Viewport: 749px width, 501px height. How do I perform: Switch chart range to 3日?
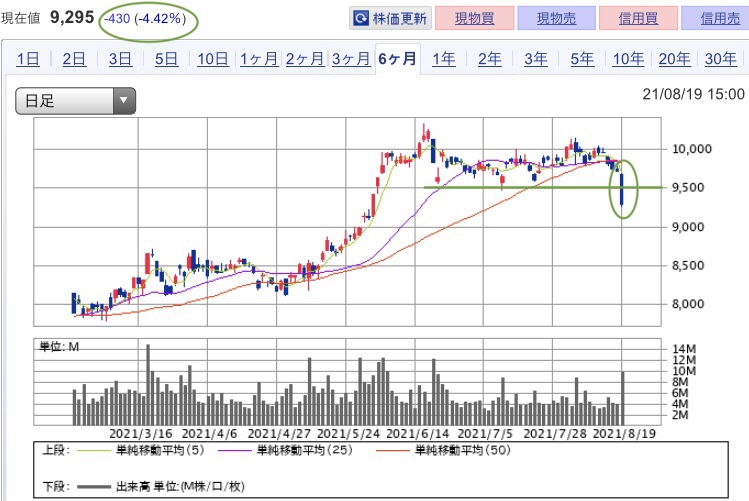point(120,59)
